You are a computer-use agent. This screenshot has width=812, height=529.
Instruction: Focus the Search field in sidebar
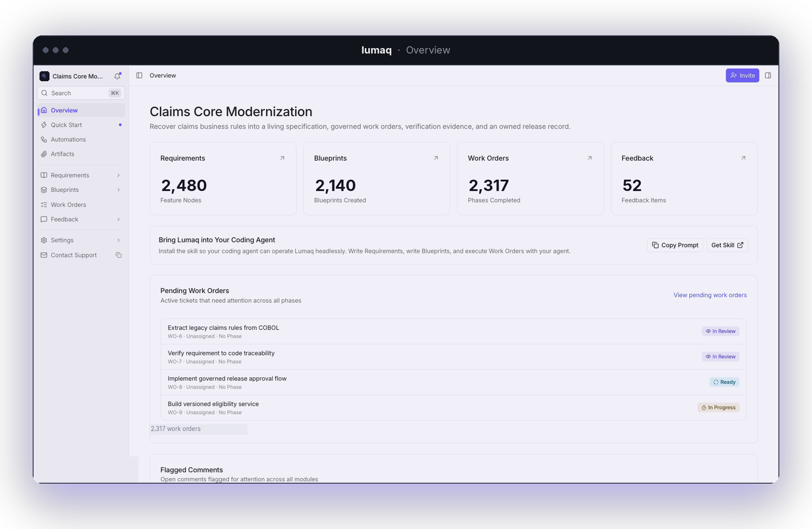point(81,93)
